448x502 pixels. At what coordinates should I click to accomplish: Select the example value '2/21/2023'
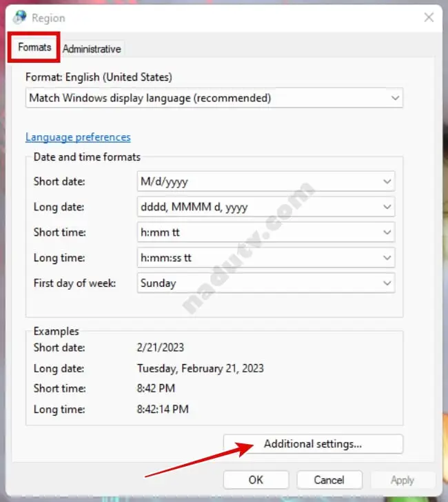[161, 348]
